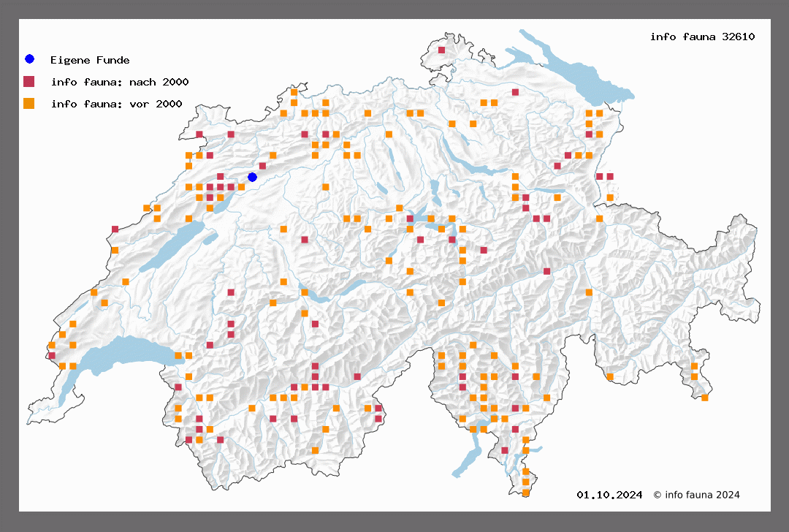Click the 'info fauna: nach 2000' label
The width and height of the screenshot is (789, 532).
pos(120,82)
